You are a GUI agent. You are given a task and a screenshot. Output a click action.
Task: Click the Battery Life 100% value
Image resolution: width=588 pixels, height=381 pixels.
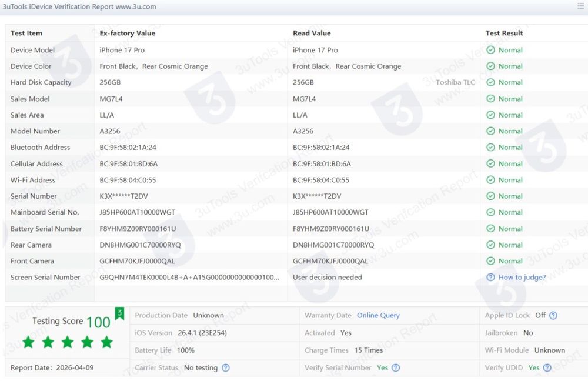(x=186, y=350)
